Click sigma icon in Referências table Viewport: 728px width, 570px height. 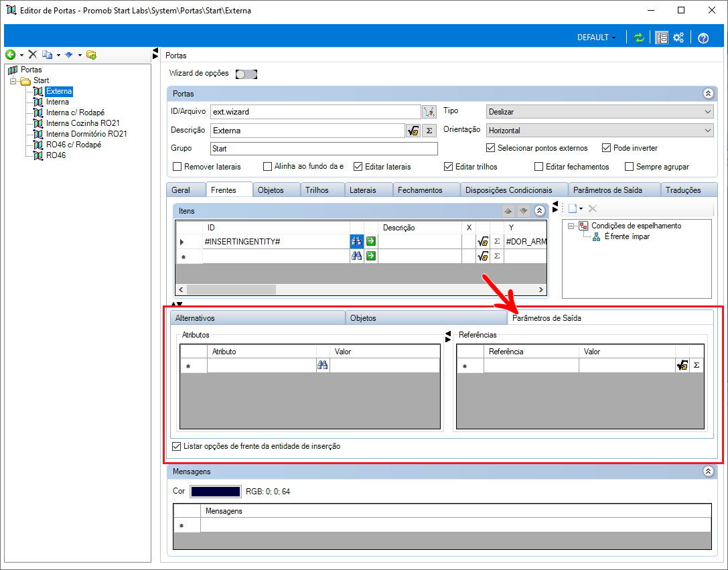[697, 365]
